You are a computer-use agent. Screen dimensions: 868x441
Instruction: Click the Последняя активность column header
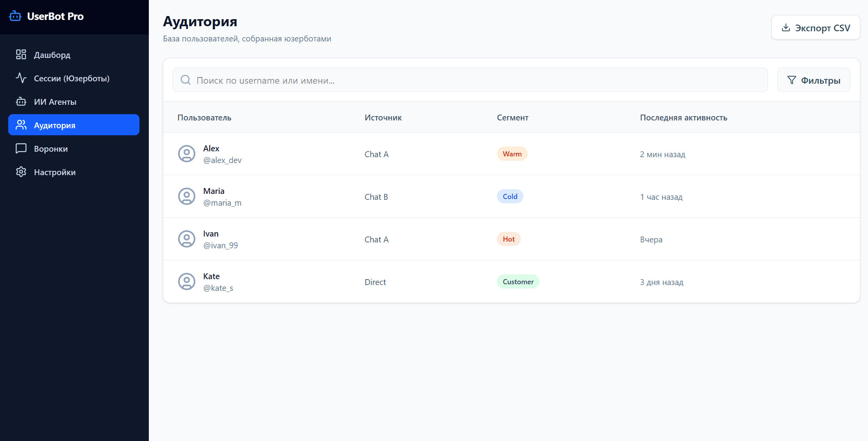coord(684,117)
